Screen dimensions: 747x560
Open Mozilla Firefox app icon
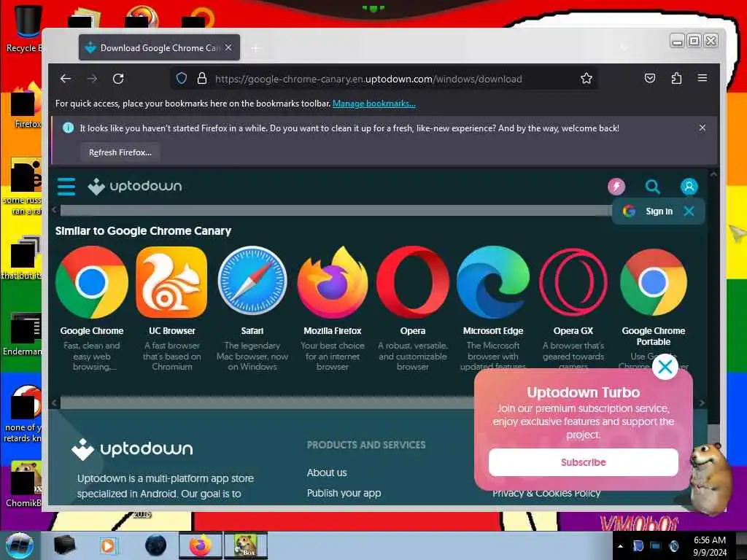[x=333, y=282]
